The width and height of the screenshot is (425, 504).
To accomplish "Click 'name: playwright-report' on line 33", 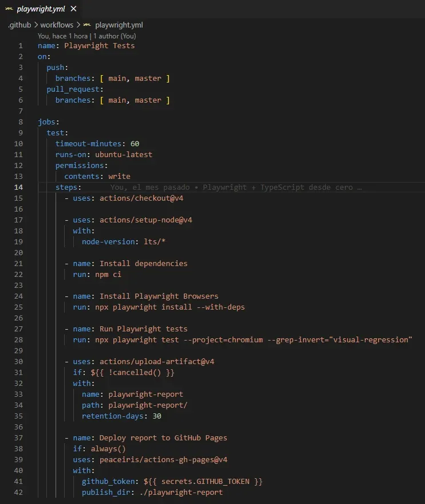I will 132,394.
